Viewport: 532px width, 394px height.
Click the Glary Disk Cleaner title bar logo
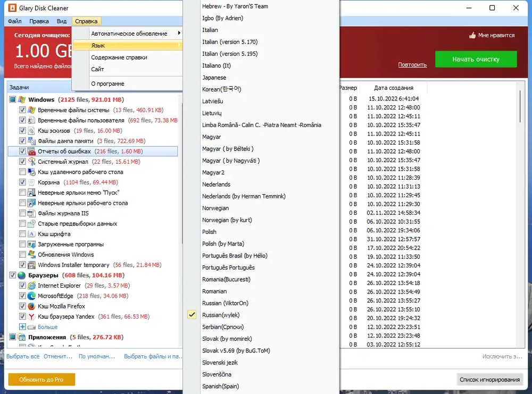(12, 8)
